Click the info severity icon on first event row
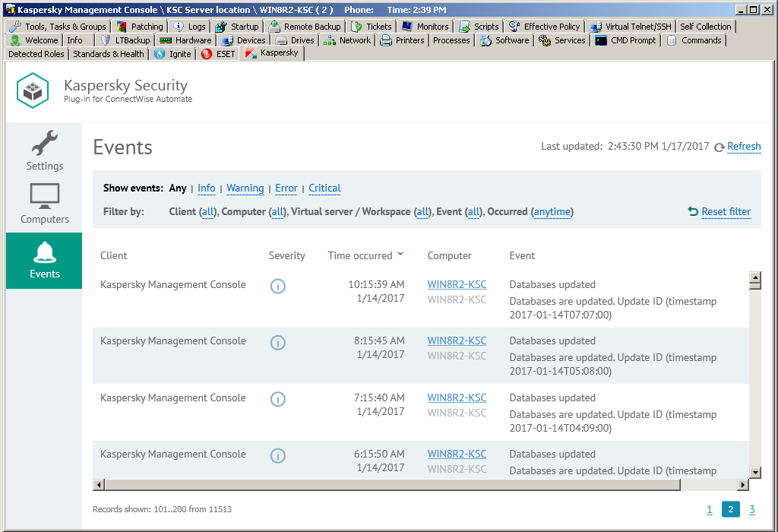 click(277, 286)
